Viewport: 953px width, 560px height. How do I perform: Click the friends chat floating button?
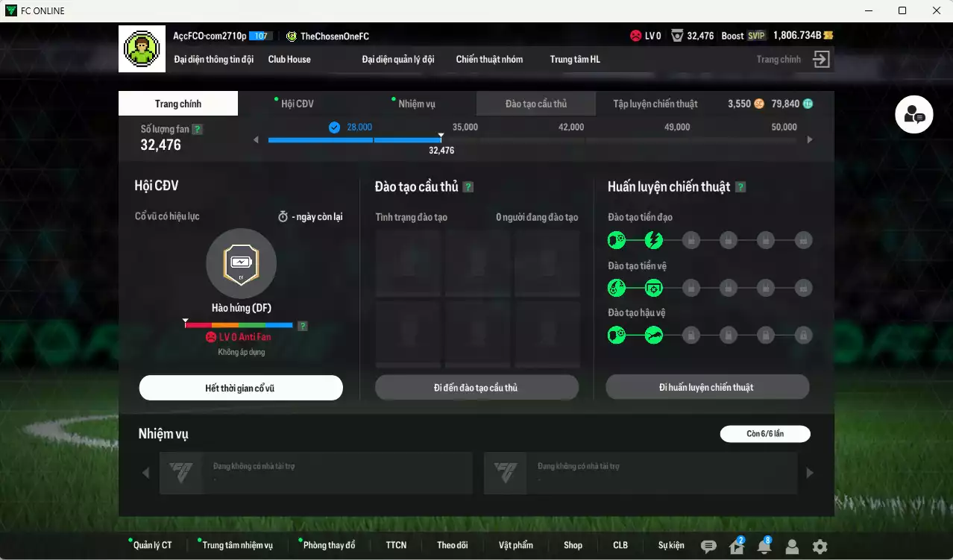(x=913, y=115)
